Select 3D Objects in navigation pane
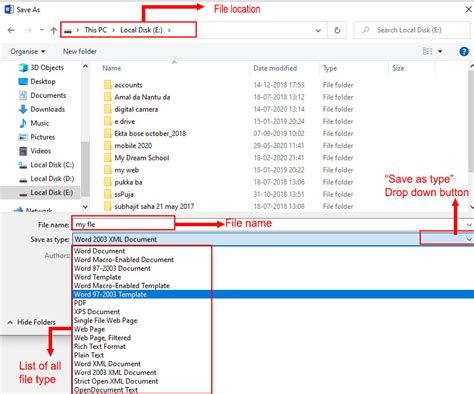 click(x=41, y=68)
